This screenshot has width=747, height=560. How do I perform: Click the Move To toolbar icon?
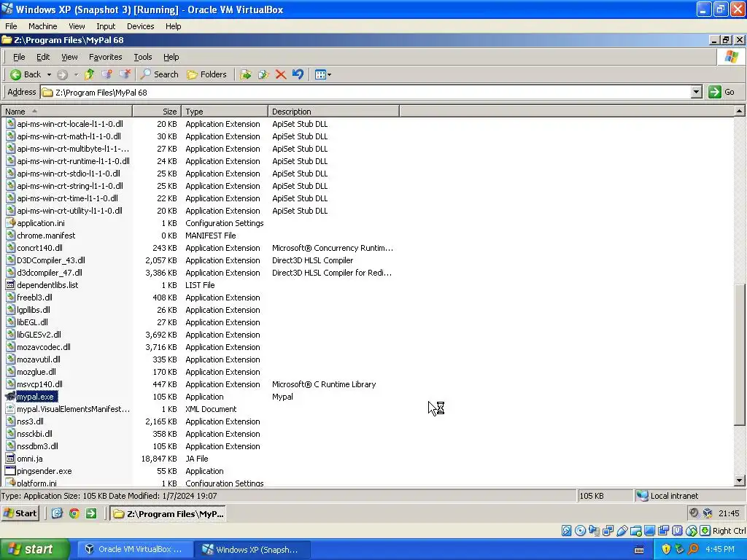[246, 74]
